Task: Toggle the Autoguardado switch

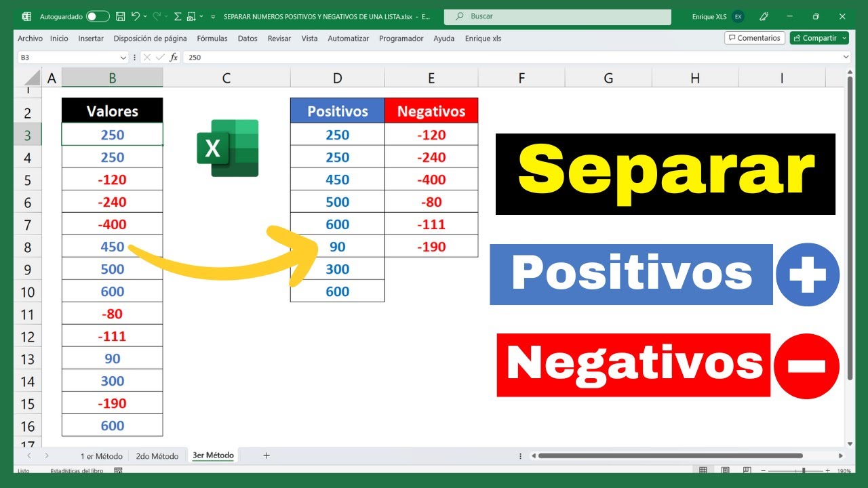Action: pos(98,16)
